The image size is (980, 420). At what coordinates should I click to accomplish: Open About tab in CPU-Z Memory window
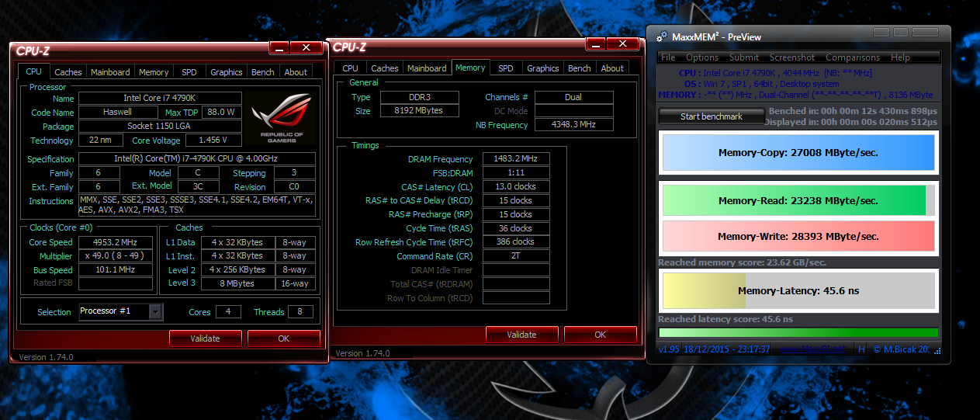(612, 68)
